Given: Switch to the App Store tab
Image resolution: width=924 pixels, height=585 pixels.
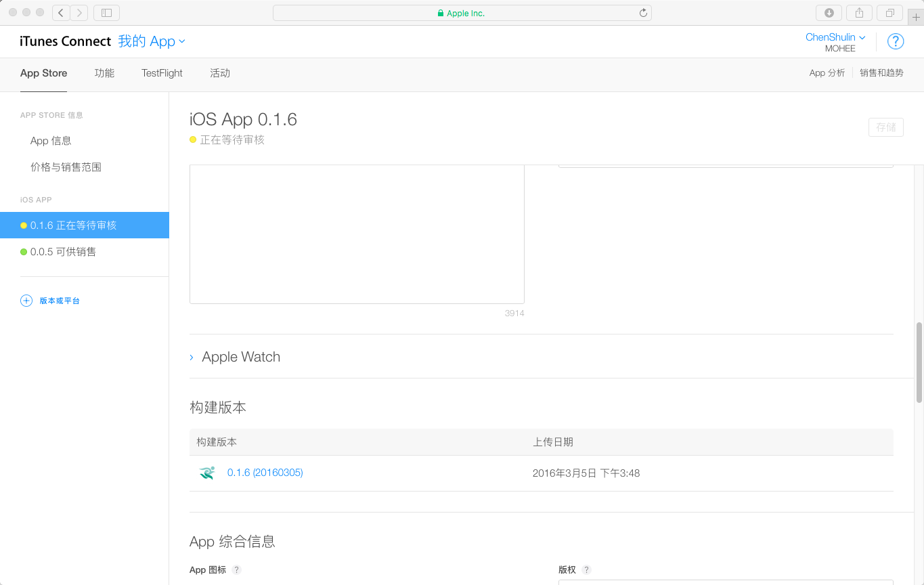Looking at the screenshot, I should tap(43, 73).
